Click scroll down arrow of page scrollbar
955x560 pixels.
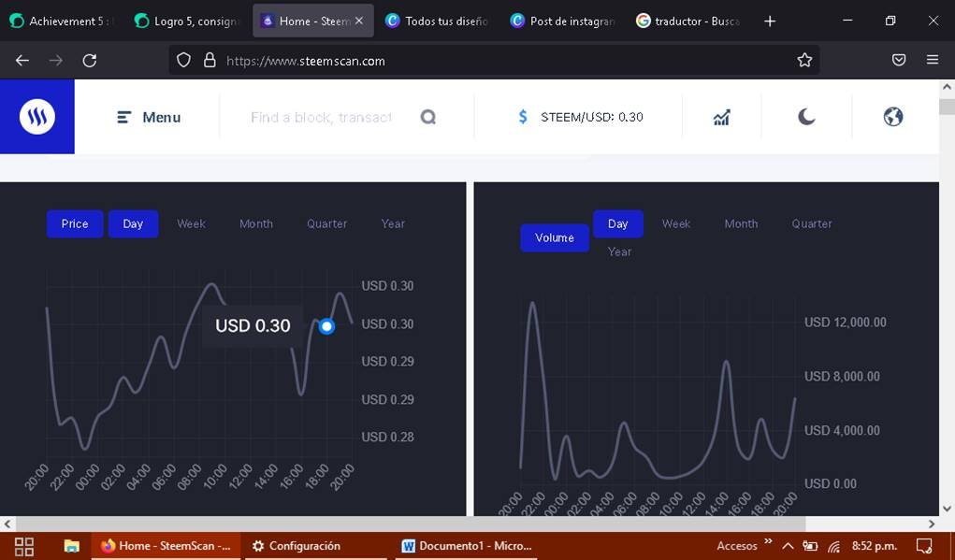click(x=948, y=509)
